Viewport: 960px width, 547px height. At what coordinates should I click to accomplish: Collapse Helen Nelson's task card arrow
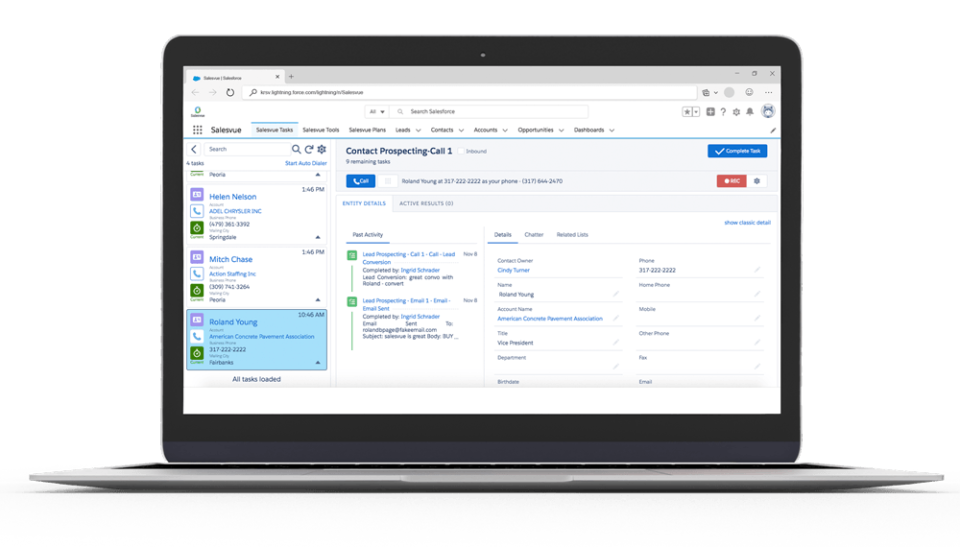pos(318,237)
